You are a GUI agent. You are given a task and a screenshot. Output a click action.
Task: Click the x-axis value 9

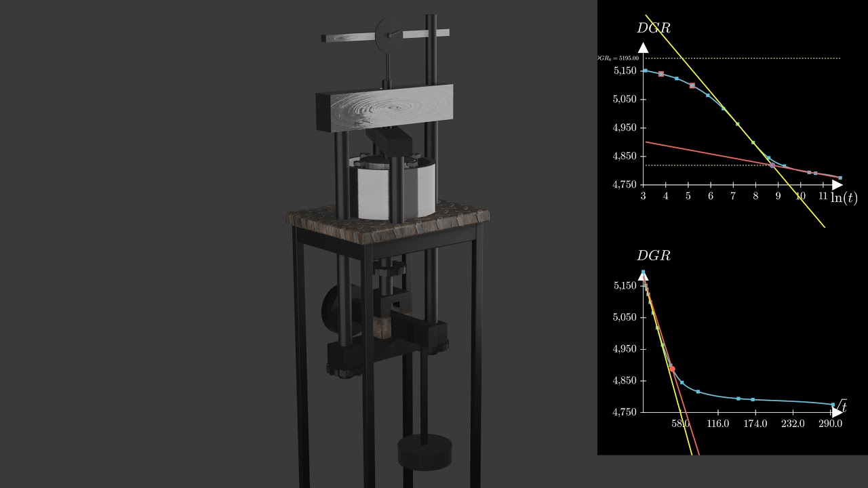point(778,196)
